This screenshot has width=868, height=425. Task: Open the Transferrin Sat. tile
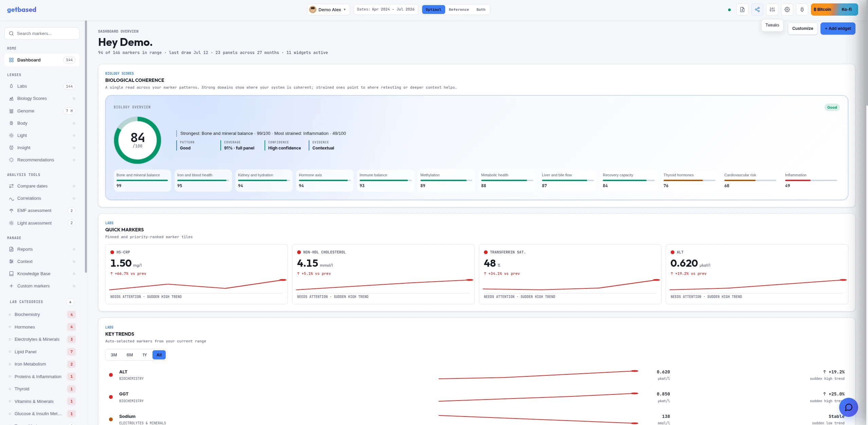pyautogui.click(x=570, y=274)
